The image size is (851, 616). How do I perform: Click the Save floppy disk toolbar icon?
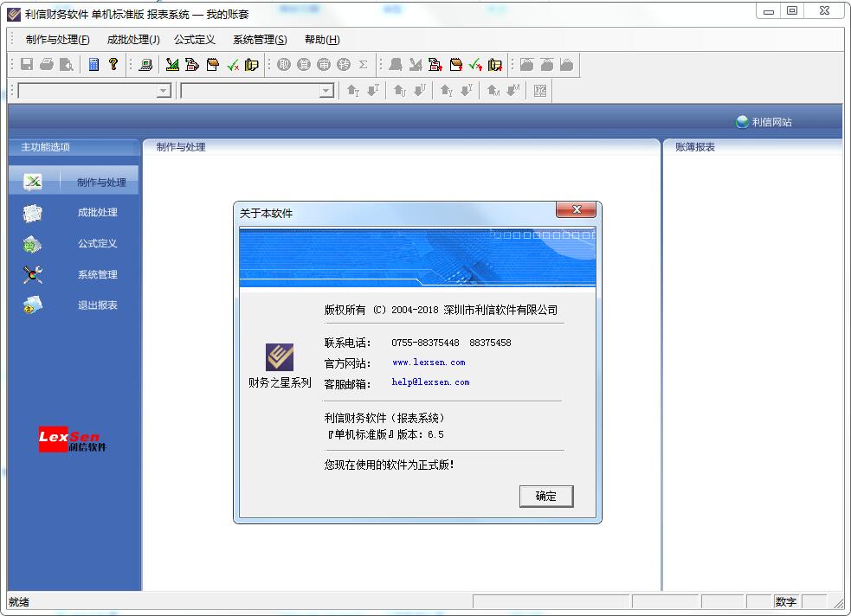(x=27, y=65)
